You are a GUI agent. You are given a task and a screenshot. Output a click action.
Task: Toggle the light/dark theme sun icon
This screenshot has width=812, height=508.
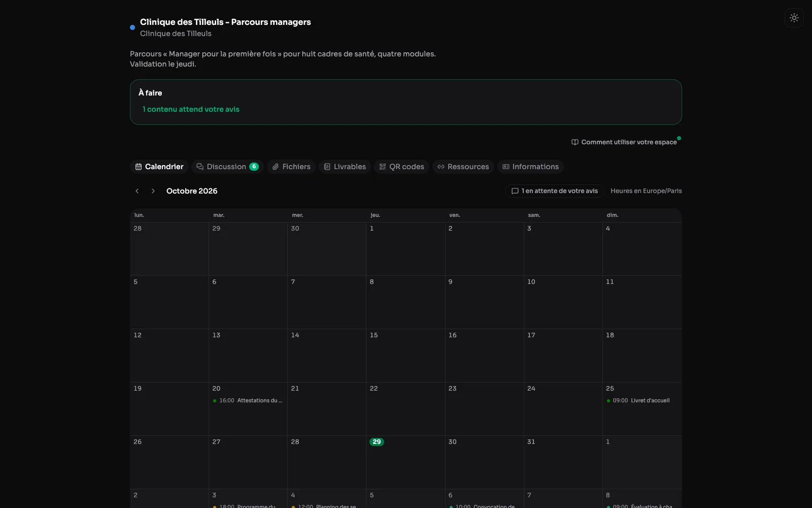point(794,18)
